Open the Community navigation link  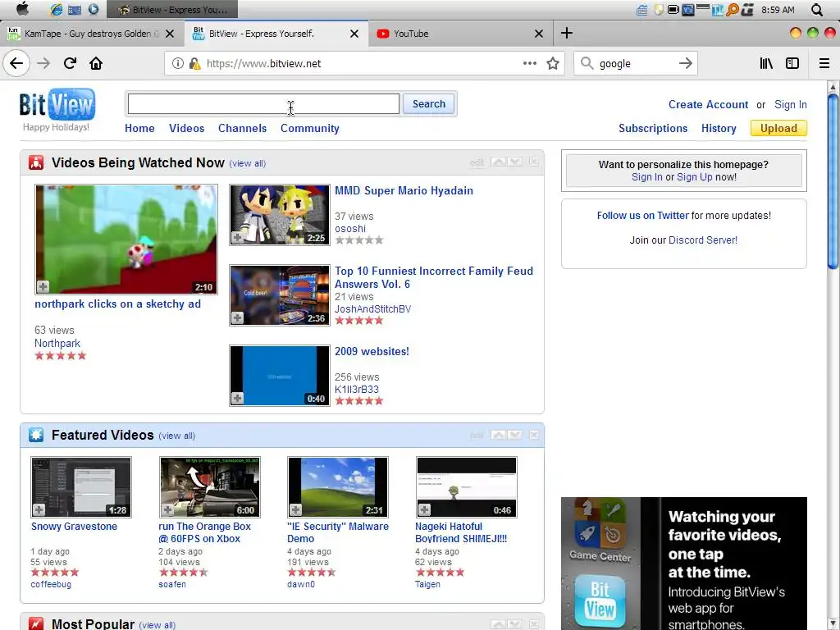(309, 129)
